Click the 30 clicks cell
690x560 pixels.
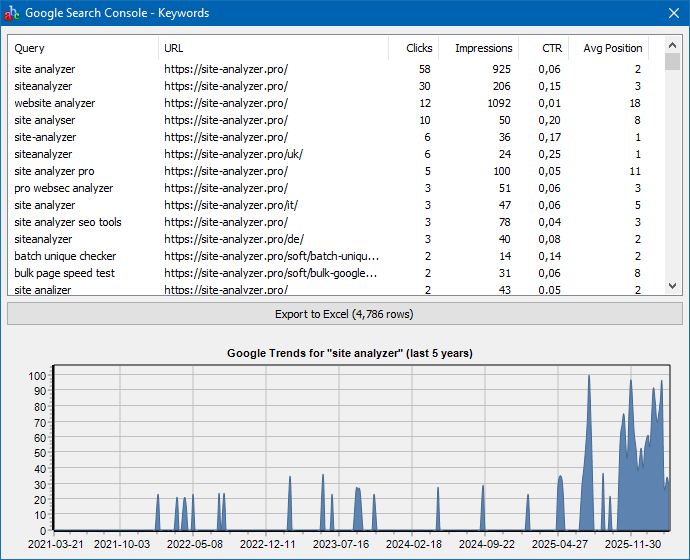click(425, 86)
